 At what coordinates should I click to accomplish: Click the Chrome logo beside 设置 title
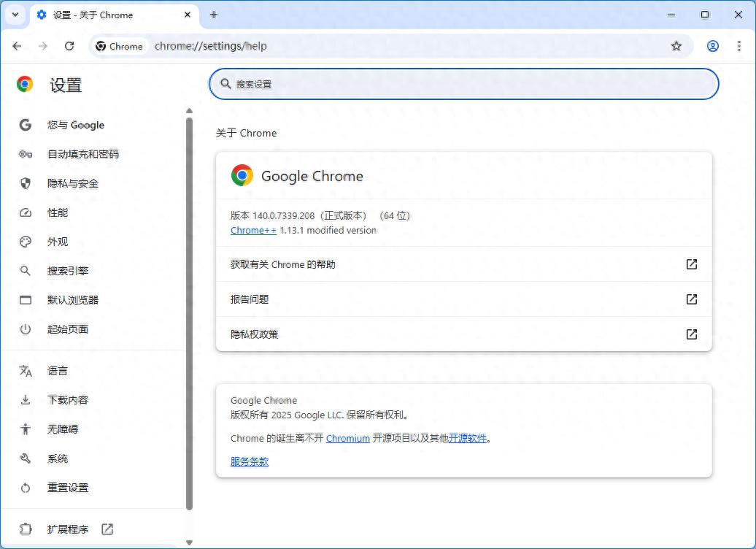pos(25,84)
